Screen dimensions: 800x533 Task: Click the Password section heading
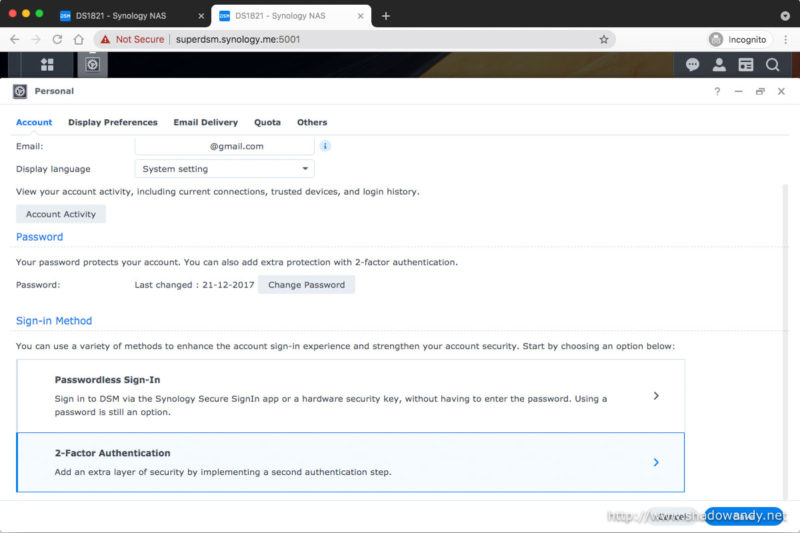point(39,237)
